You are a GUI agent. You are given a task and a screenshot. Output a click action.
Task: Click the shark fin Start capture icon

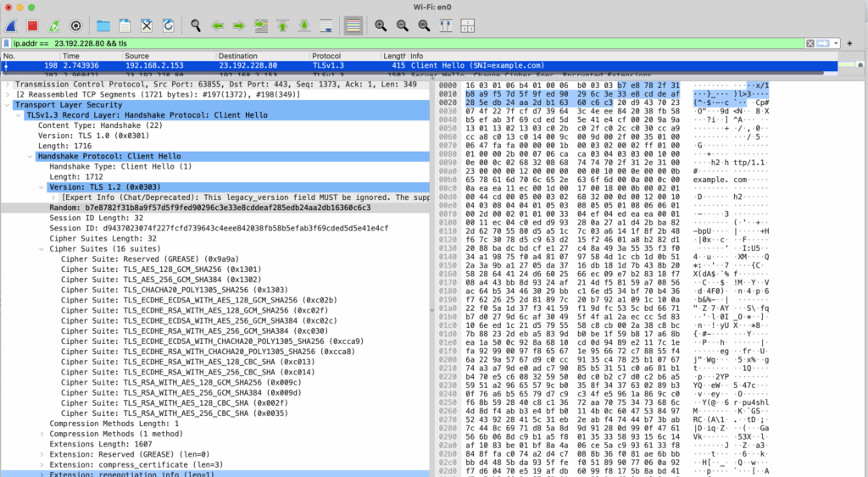(x=11, y=26)
